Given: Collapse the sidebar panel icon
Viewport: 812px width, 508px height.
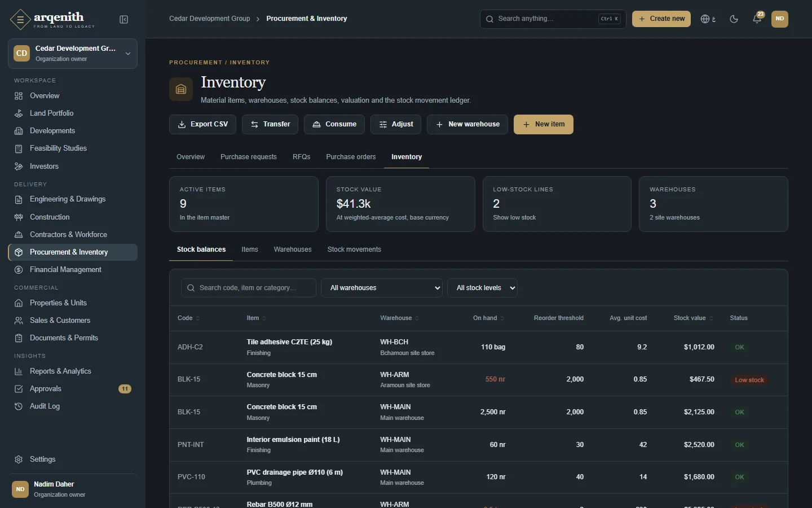Looking at the screenshot, I should pos(124,20).
